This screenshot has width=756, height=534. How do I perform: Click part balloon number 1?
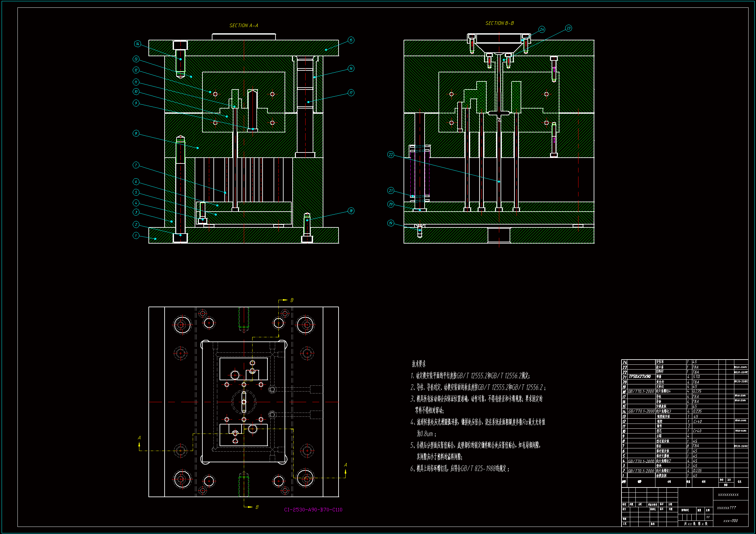point(136,235)
